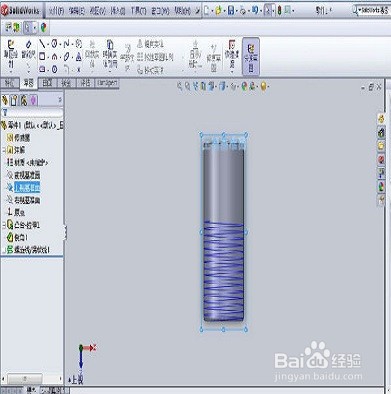Expand the 注解 annotations folder

[x=4, y=150]
